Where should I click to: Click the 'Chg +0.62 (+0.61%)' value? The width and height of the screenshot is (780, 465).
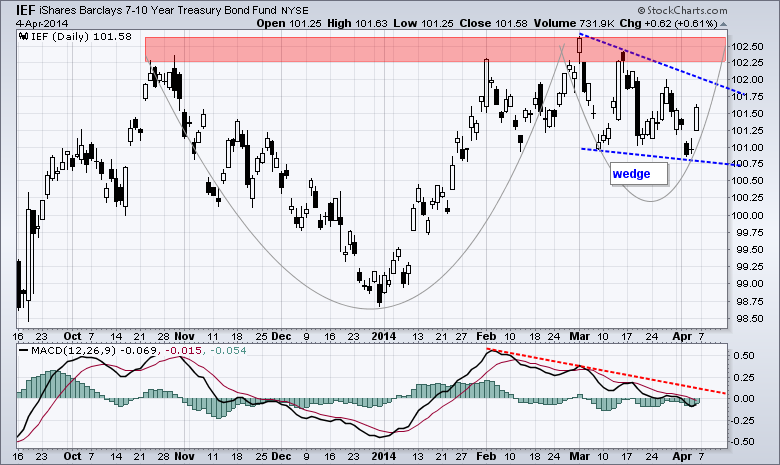pos(668,23)
